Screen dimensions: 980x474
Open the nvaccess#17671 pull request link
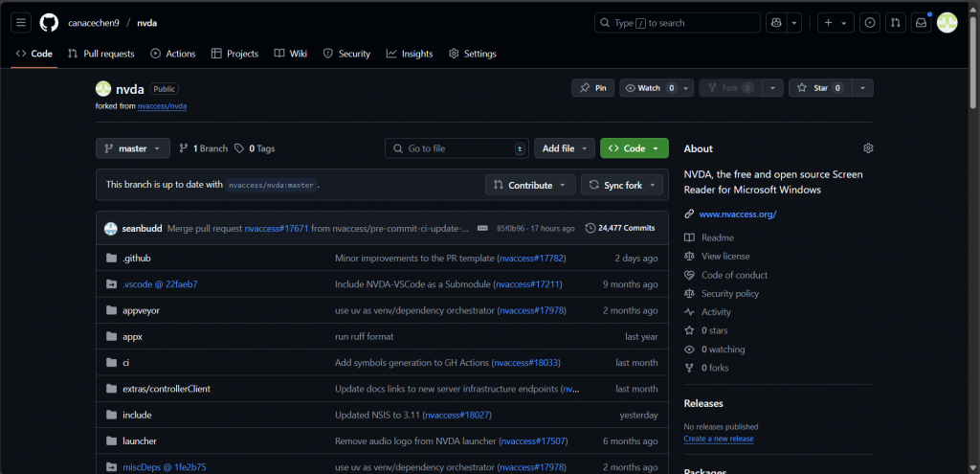pos(277,228)
